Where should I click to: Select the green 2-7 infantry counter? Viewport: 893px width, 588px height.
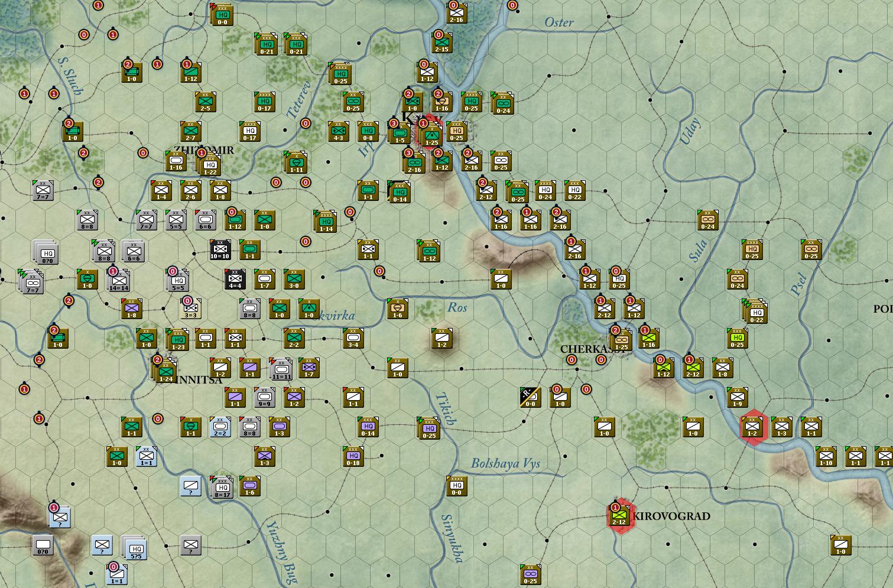(x=190, y=131)
